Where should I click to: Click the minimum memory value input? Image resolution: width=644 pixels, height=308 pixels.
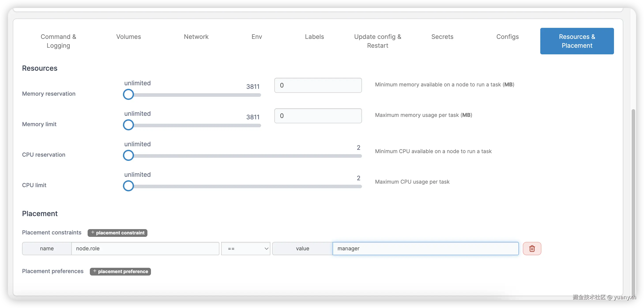tap(318, 85)
